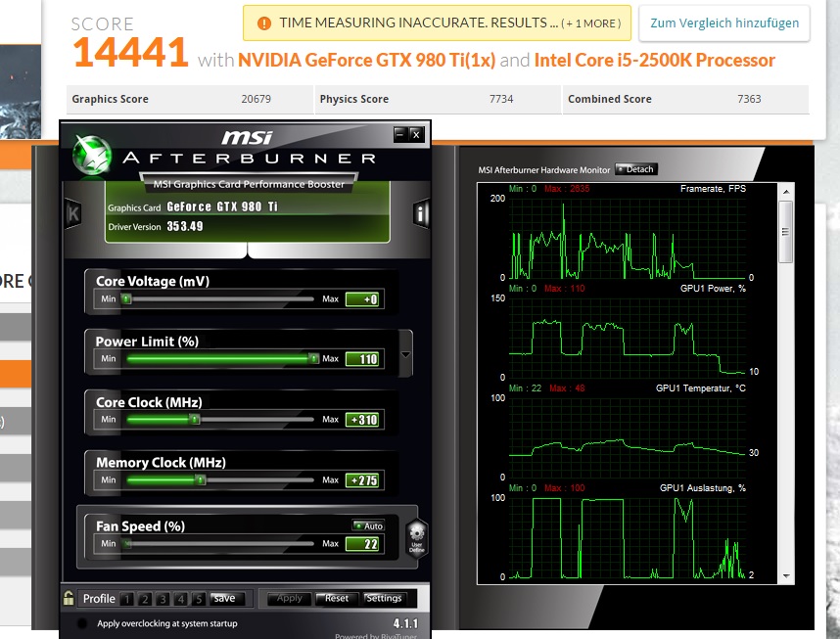This screenshot has width=840, height=639.
Task: Detach the Hardware Monitor panel
Action: tap(636, 169)
